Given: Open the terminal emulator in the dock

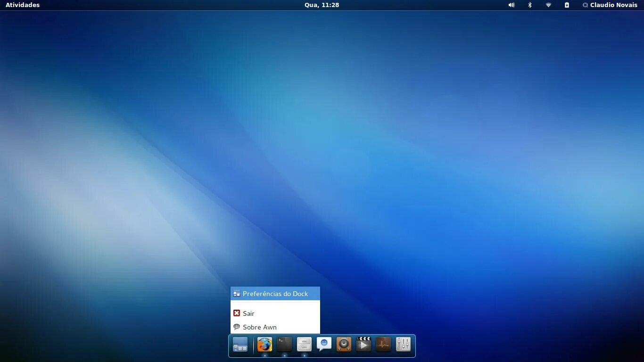Looking at the screenshot, I should coord(284,345).
